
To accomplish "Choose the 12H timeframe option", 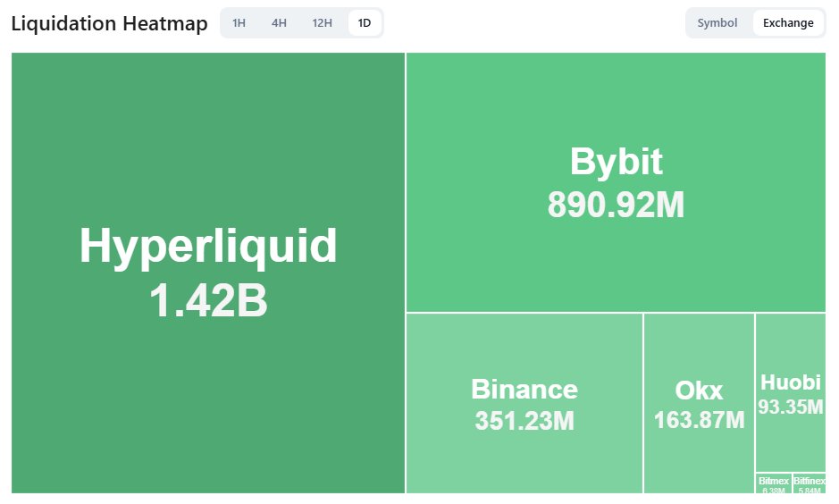I will pyautogui.click(x=323, y=23).
